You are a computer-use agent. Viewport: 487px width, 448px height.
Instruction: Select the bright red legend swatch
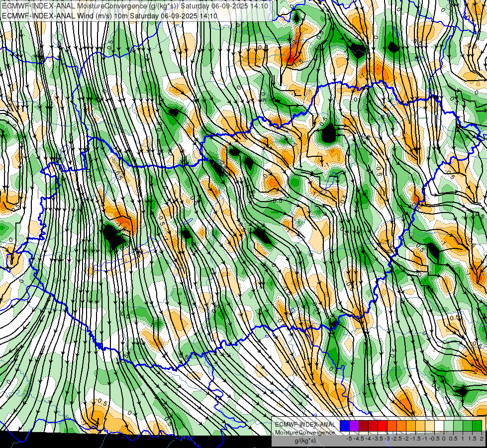[383, 426]
